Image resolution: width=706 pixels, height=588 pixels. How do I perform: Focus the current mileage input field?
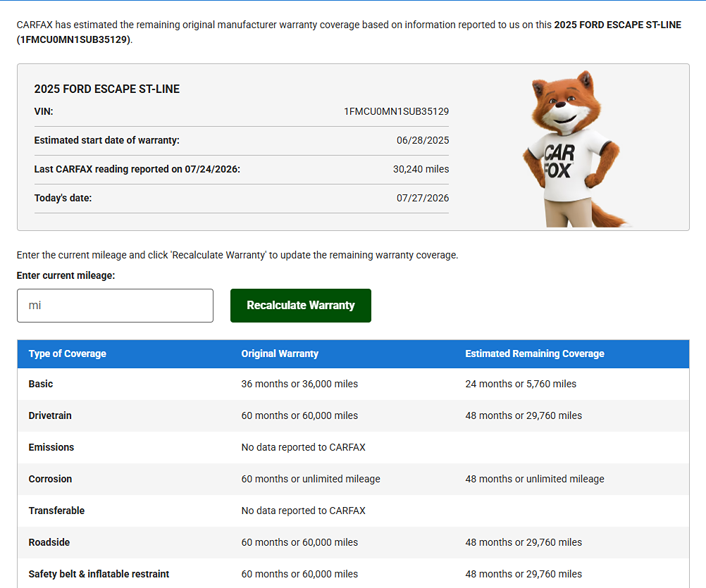coord(116,306)
